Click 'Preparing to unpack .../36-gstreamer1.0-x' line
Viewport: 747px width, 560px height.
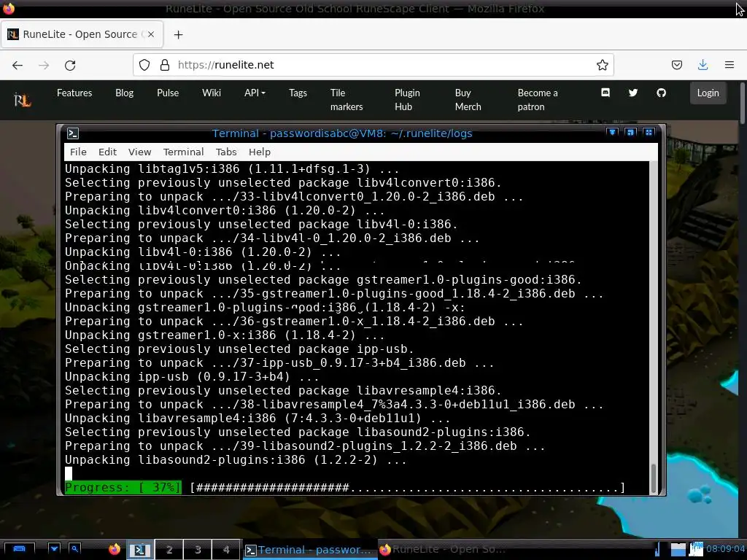tap(294, 322)
